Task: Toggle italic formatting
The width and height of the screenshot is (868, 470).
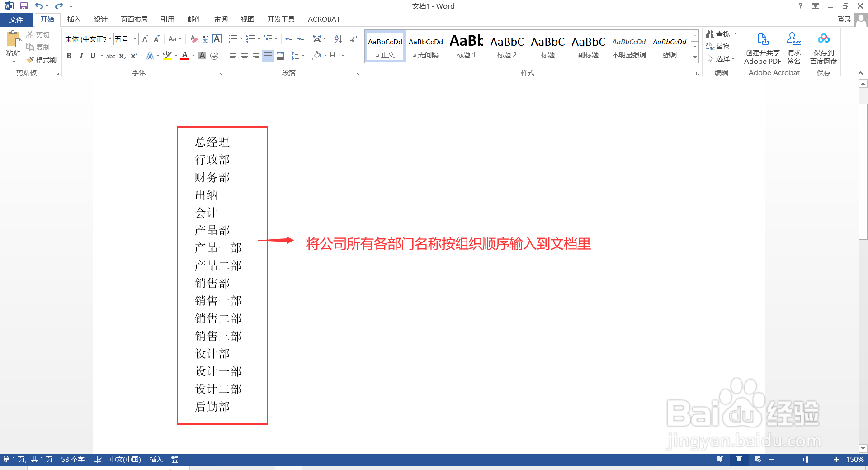Action: tap(81, 56)
